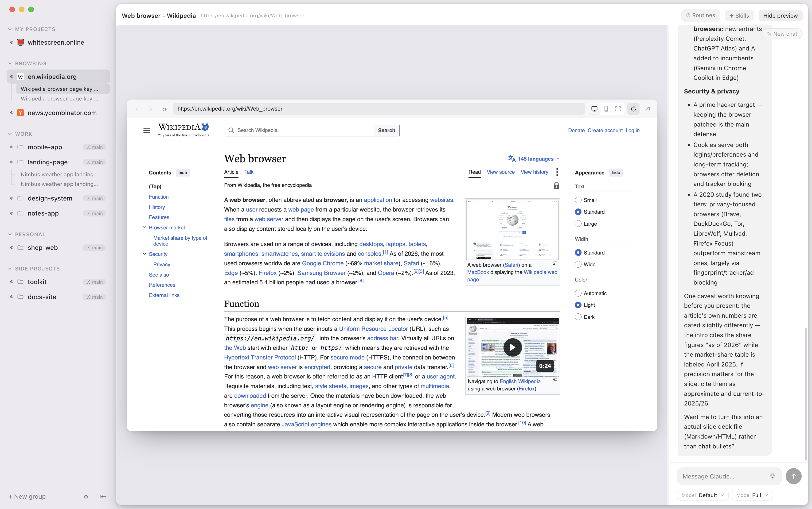Click the microphone icon in message box
812x509 pixels.
coord(773,476)
